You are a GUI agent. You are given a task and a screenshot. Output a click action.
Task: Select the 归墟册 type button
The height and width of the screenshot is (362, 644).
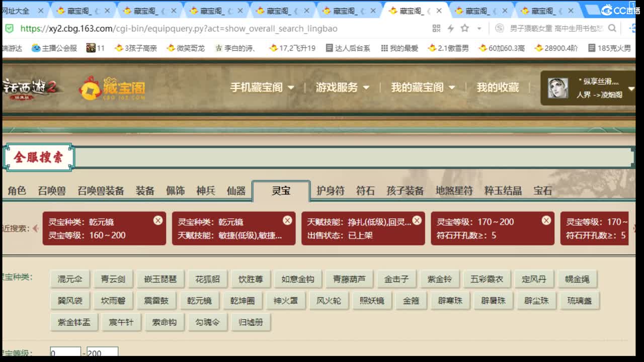(x=251, y=322)
